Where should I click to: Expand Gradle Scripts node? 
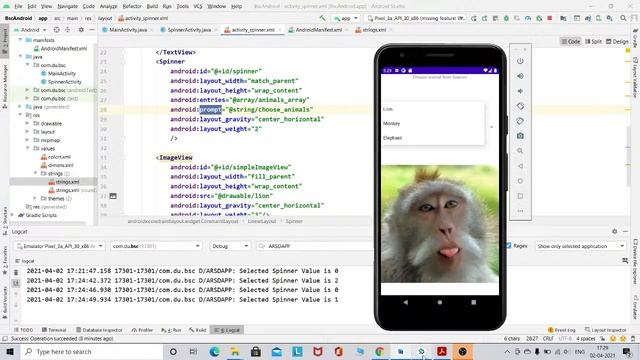click(x=13, y=215)
